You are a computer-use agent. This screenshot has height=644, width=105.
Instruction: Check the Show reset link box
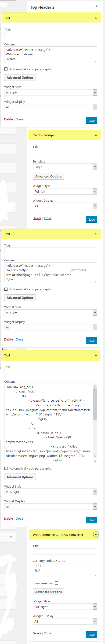57,583
